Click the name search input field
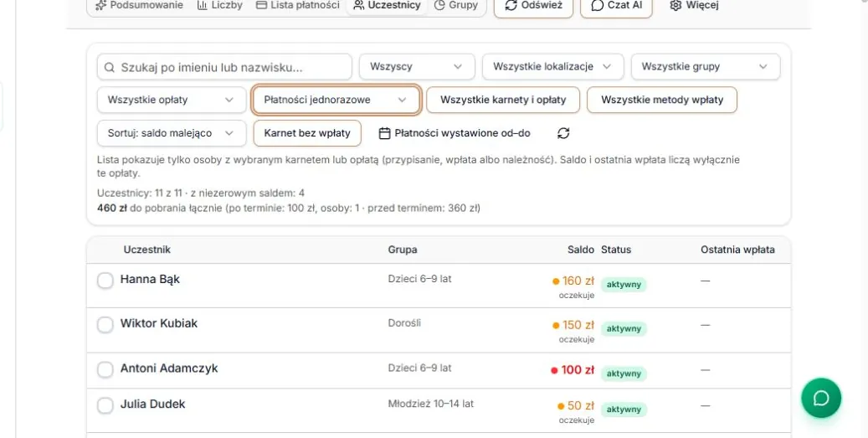Screen dimensions: 868x438 click(x=225, y=67)
